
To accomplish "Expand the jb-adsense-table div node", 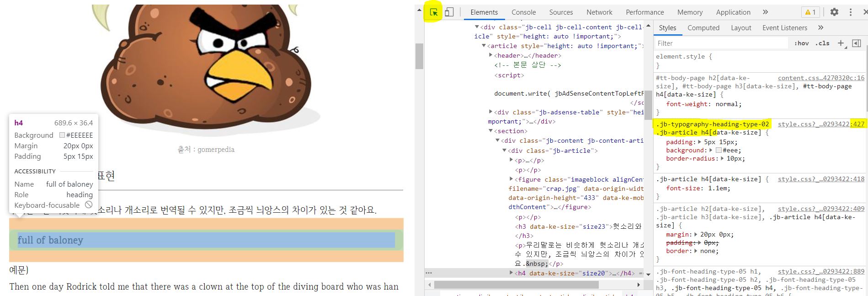I will point(491,112).
